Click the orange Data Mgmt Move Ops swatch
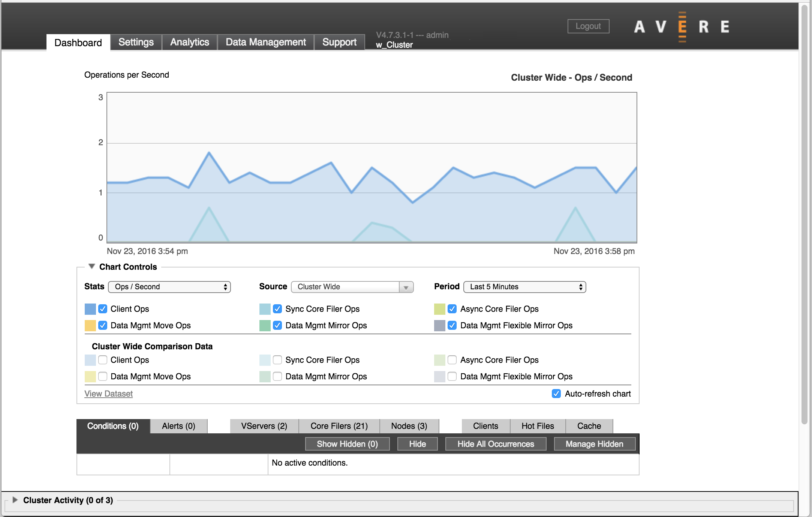This screenshot has width=812, height=517. point(90,326)
